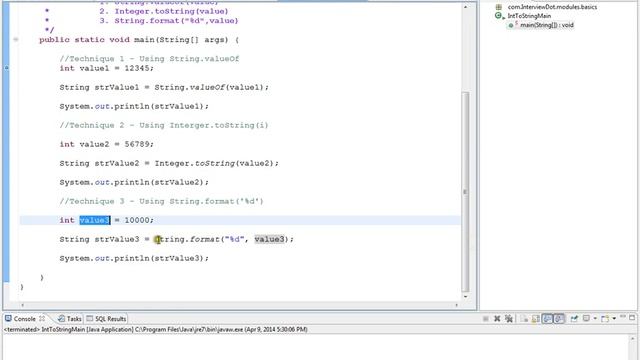The image size is (640, 360).
Task: Toggle Show Console on Standard Error change
Action: tap(559, 318)
